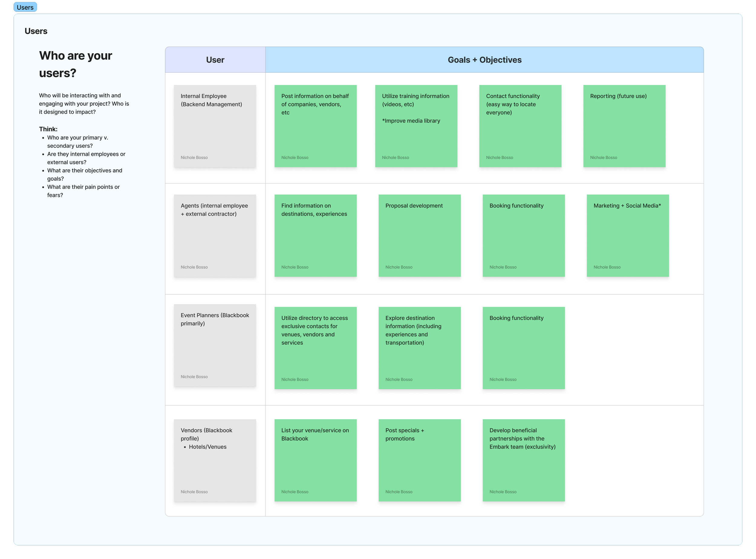This screenshot has width=756, height=559.
Task: Select Event Planners (Blackbook primarily) sticky
Action: [215, 345]
